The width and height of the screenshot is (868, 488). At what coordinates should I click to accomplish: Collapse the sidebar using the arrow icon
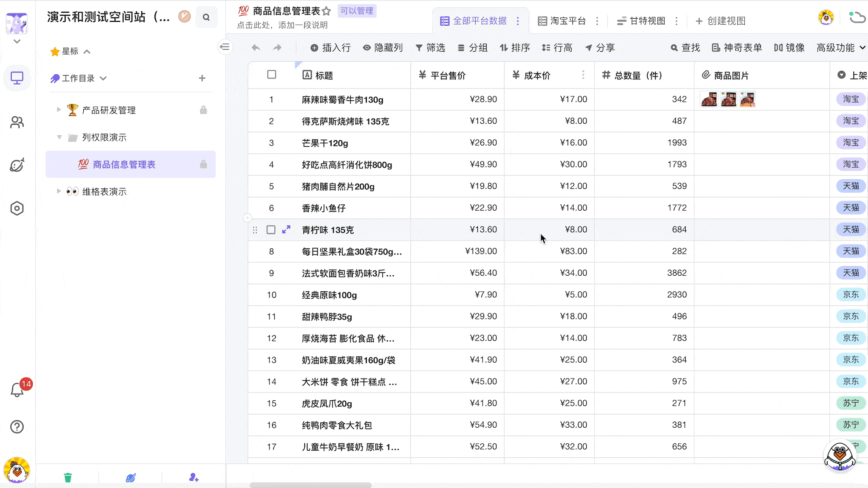click(225, 47)
